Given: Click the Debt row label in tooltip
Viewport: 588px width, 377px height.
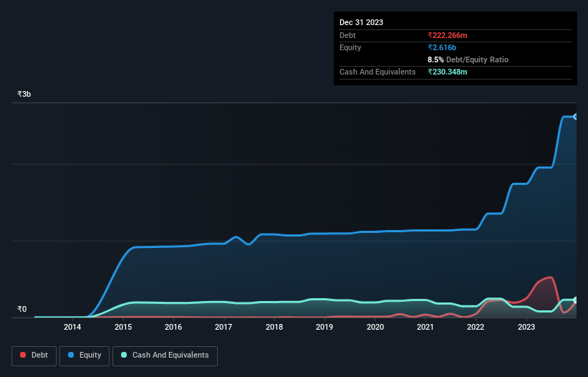Looking at the screenshot, I should 347,35.
